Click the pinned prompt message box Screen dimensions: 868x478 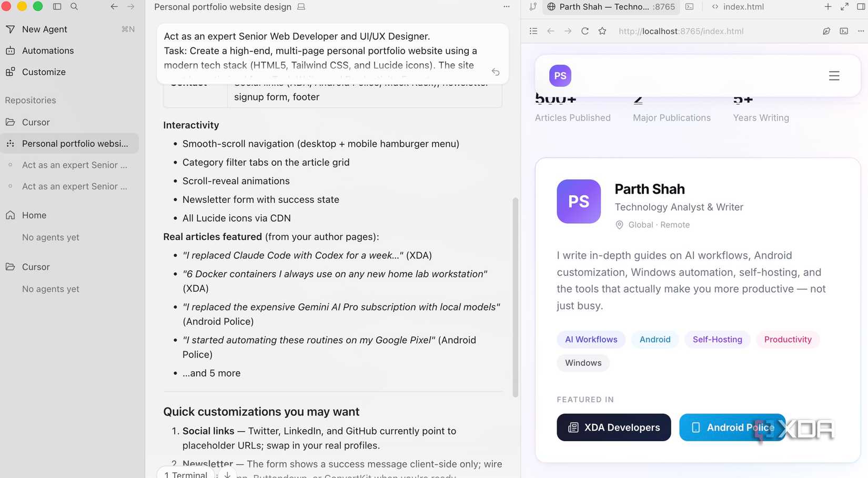332,53
